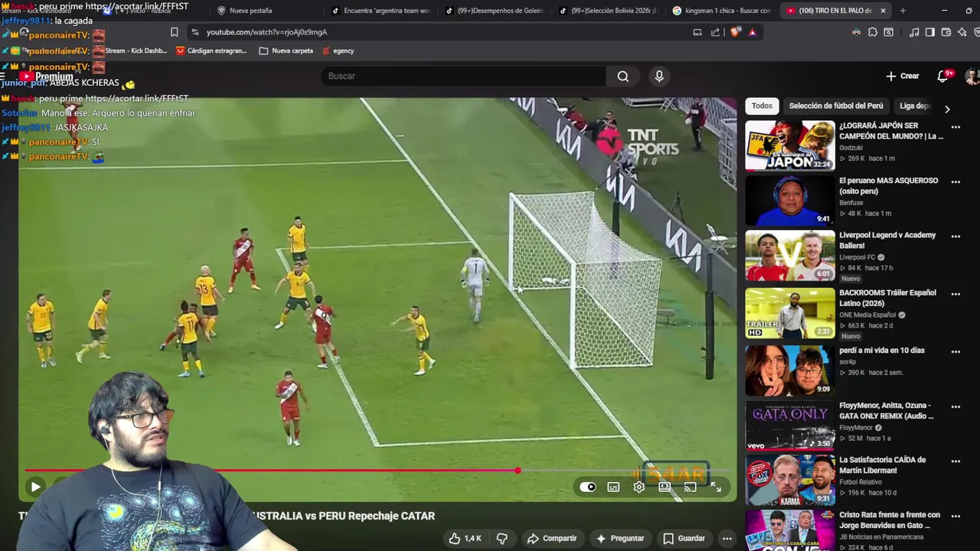
Task: Open El peruano MAS ASQUEROSO video
Action: point(888,185)
